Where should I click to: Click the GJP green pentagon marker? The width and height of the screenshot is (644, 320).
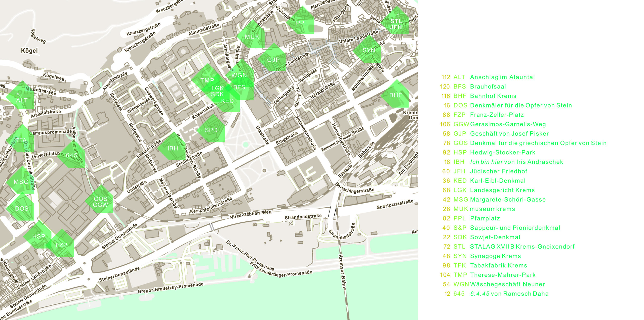(x=273, y=59)
